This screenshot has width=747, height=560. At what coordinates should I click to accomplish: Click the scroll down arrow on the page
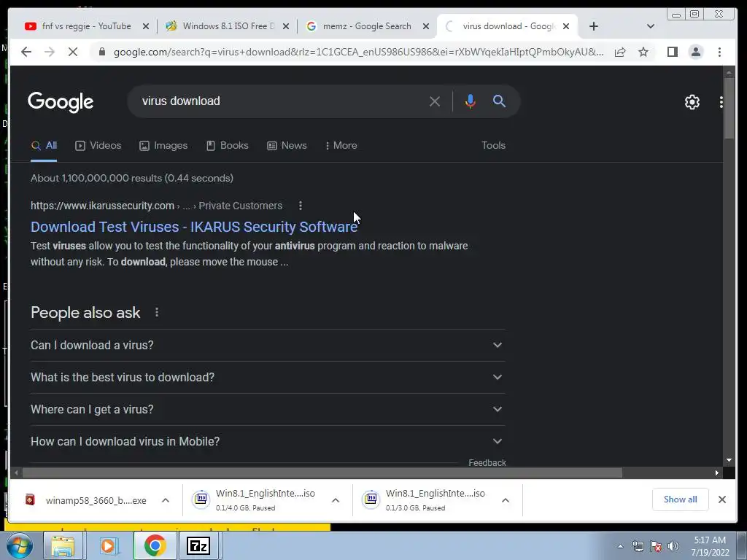coord(729,461)
